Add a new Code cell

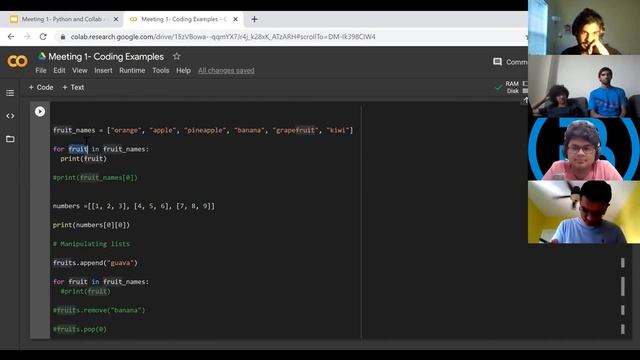pos(41,87)
